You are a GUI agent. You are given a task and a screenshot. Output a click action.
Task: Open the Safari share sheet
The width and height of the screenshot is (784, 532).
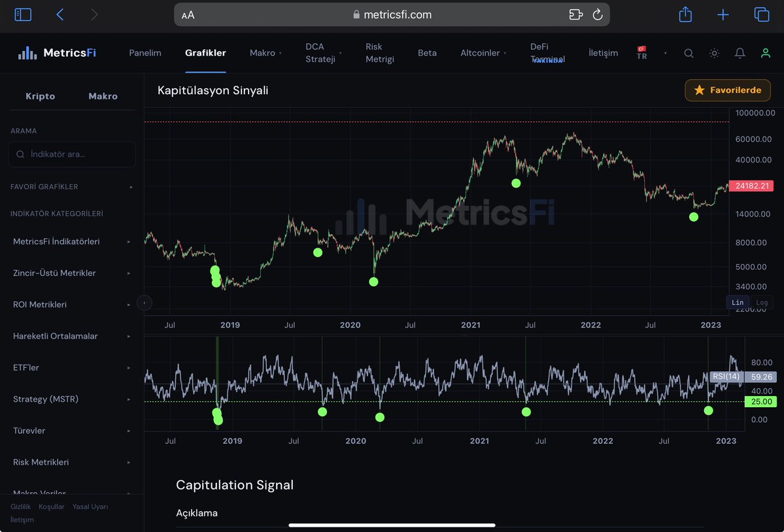point(685,14)
